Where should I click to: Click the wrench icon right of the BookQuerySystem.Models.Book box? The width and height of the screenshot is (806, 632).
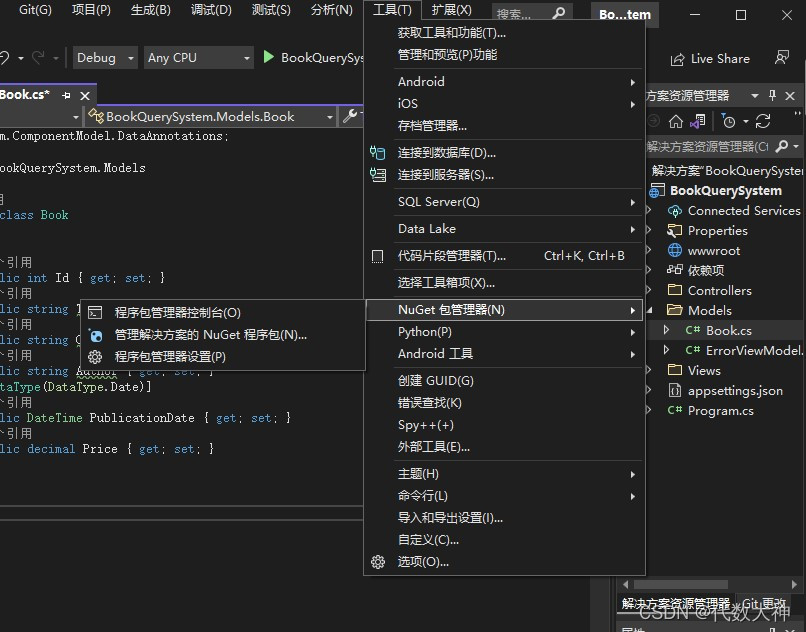point(350,116)
